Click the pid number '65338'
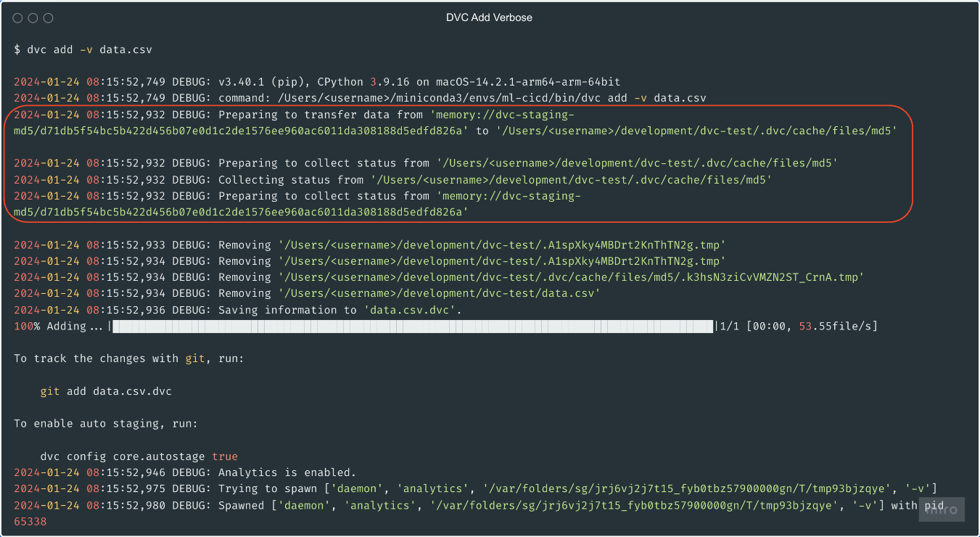Screen dimensions: 980x537 pyautogui.click(x=30, y=521)
